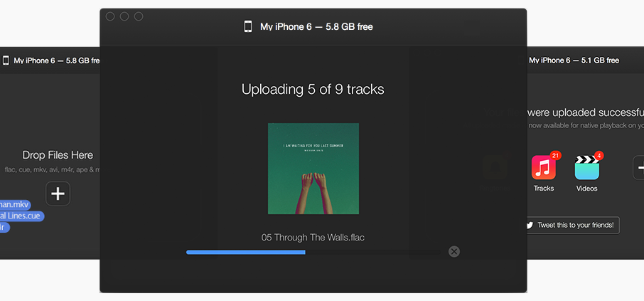Click the 05 Through The Walls.flac filename

(x=313, y=237)
